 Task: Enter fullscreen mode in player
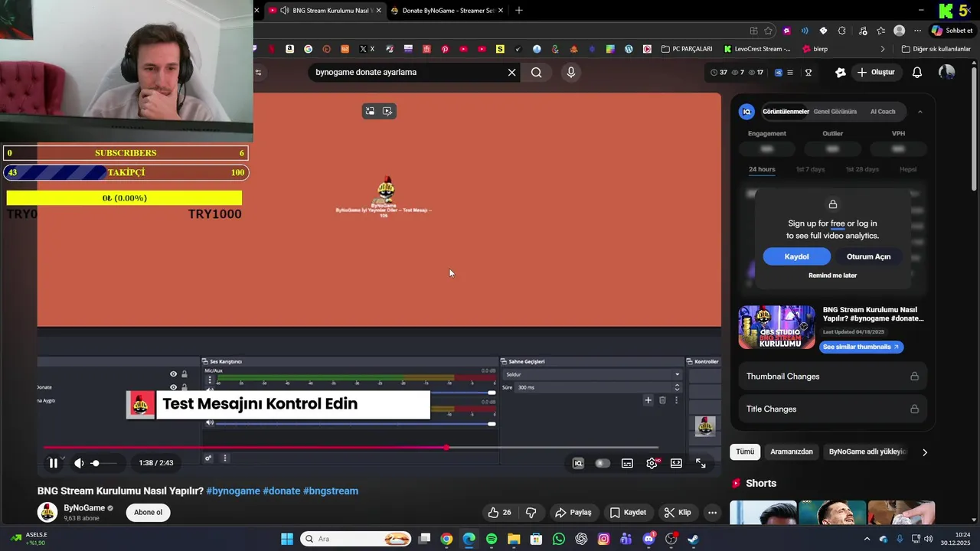701,463
